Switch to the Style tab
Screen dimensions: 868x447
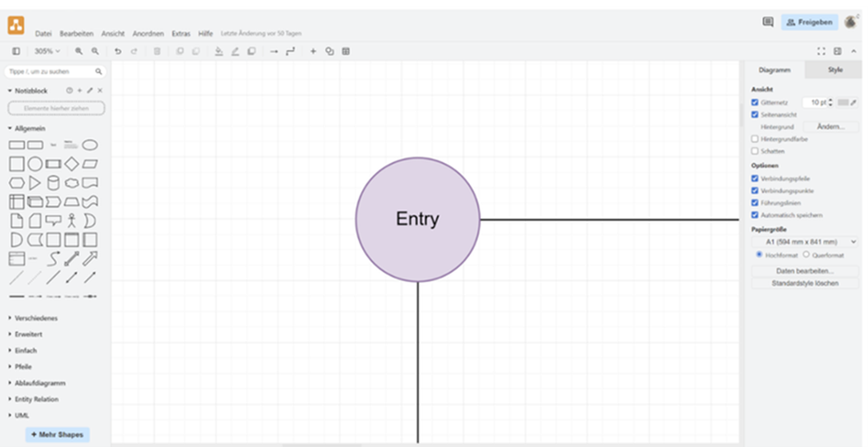pos(835,69)
